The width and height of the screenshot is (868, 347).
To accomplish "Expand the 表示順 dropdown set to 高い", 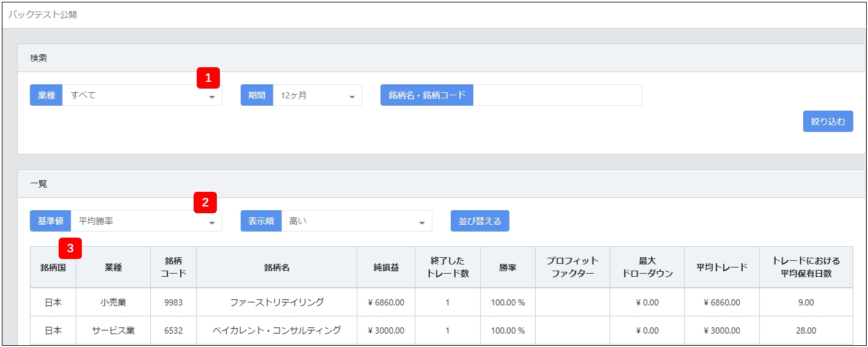I will coord(356,221).
